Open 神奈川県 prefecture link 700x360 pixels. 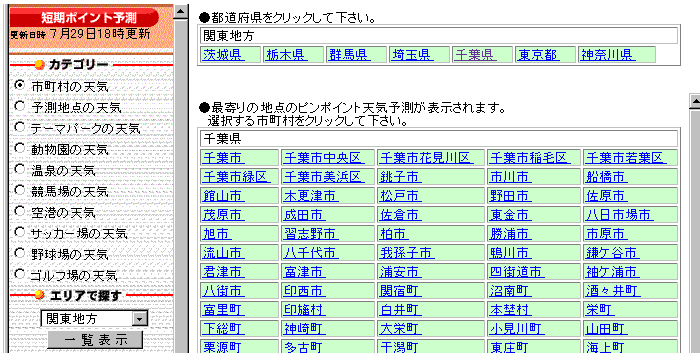[x=608, y=54]
